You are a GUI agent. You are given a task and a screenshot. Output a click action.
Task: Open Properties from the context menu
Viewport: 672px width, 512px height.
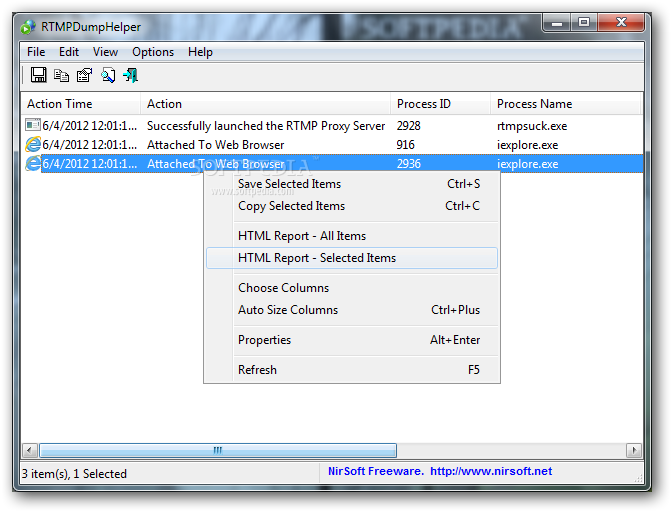[x=352, y=340]
